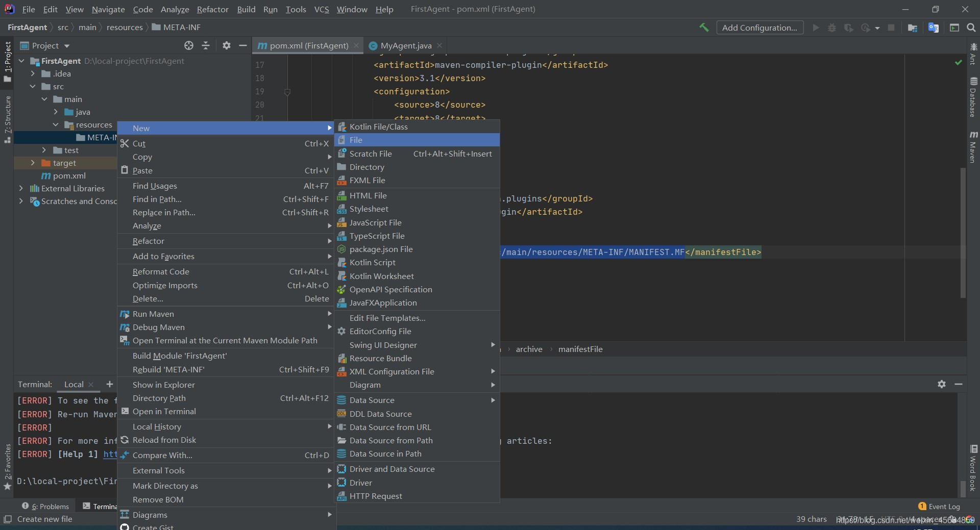This screenshot has height=530, width=980.
Task: Choose Show in Explorer from context menu
Action: point(226,385)
